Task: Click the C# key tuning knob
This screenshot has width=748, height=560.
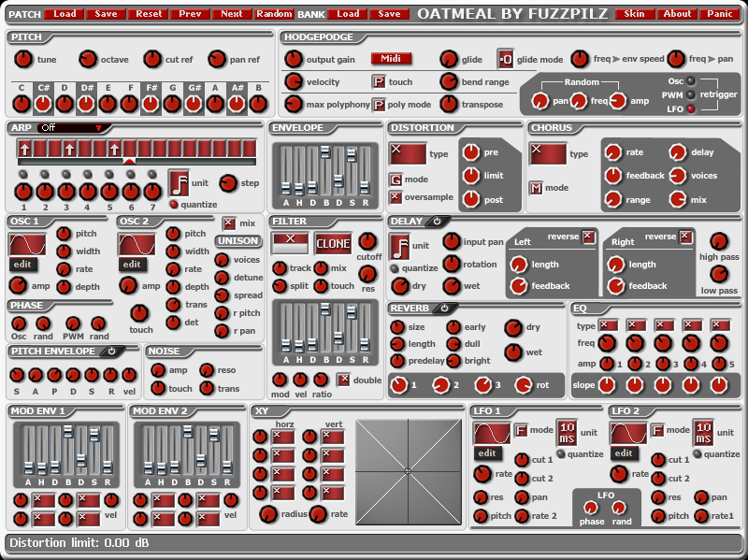Action: click(x=43, y=104)
